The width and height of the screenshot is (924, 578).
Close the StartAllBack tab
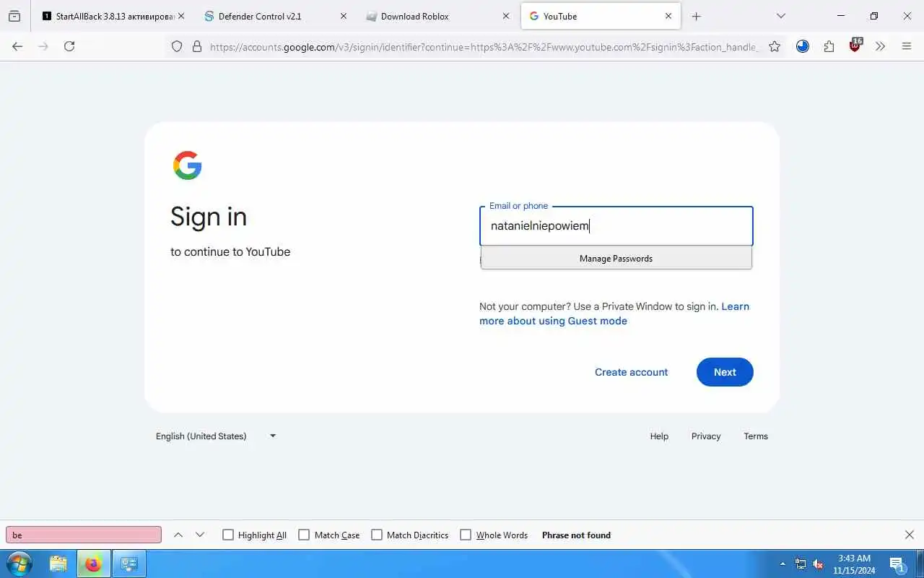click(180, 16)
